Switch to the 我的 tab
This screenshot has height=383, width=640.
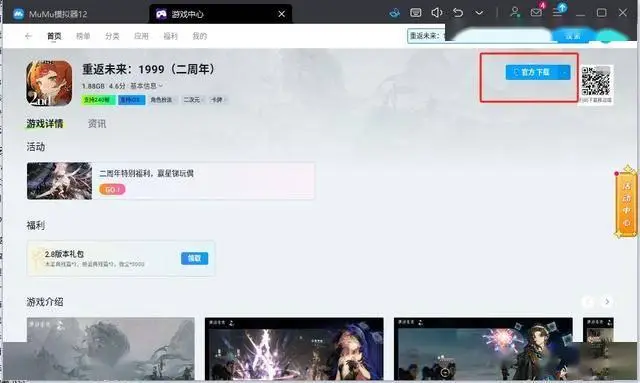[200, 36]
